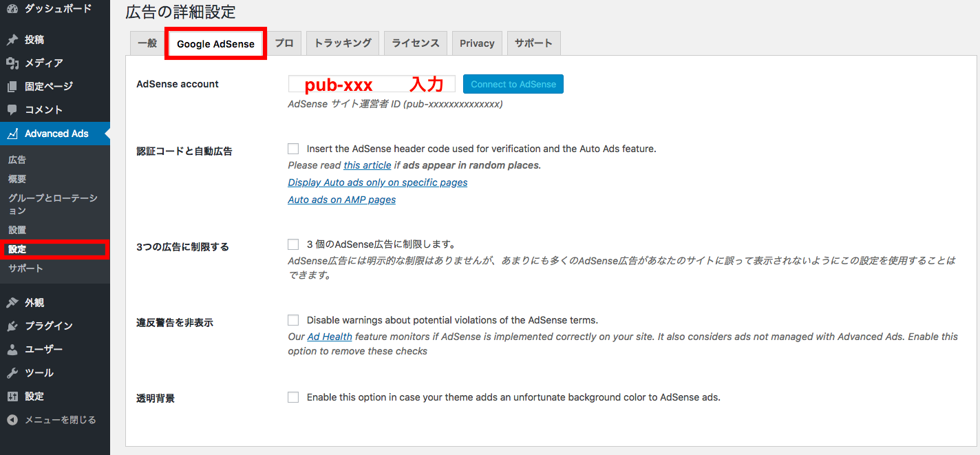Click the Tools wrench icon
980x455 pixels.
12,373
